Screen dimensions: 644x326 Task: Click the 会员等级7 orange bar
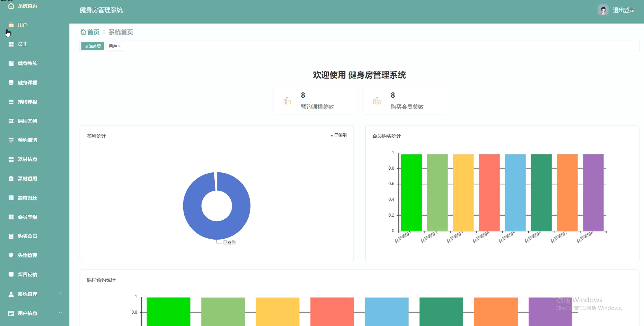[x=567, y=192]
